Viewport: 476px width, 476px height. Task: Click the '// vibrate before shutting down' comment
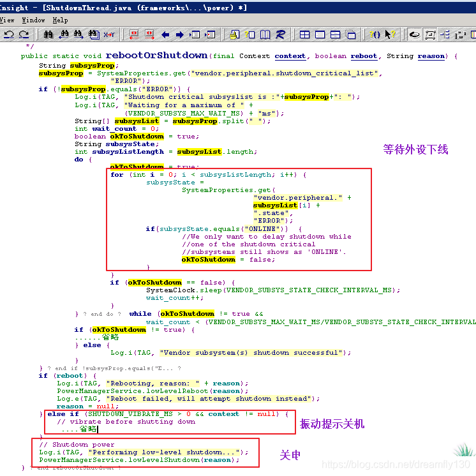tap(126, 422)
